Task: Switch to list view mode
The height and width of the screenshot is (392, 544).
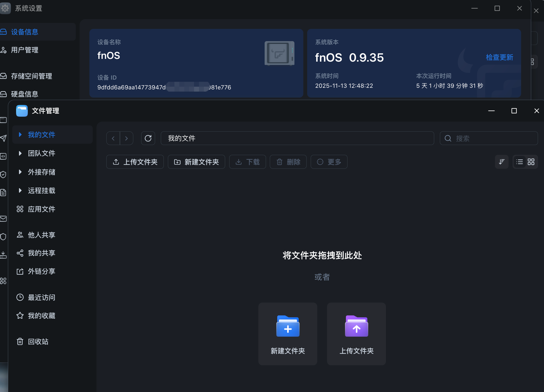Action: pyautogui.click(x=519, y=162)
